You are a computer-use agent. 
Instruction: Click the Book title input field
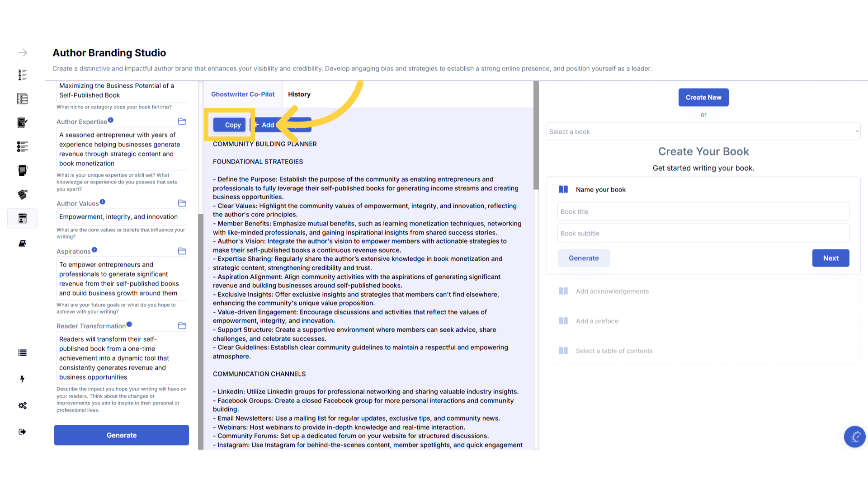[703, 211]
